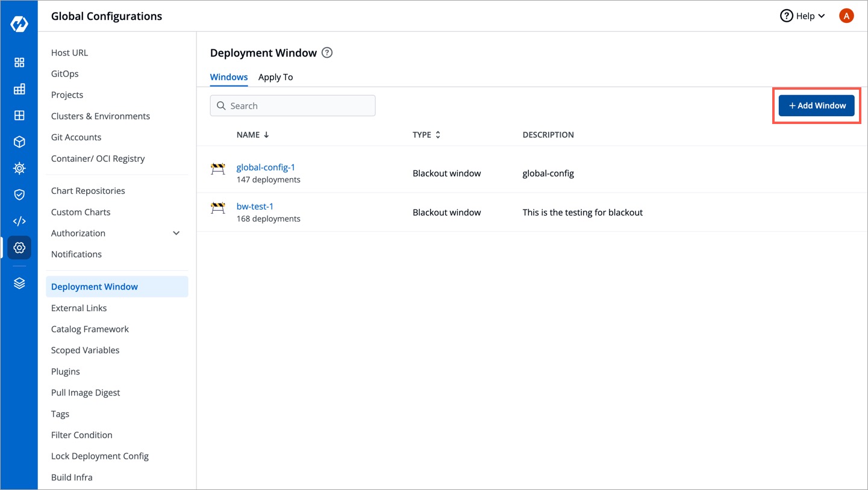This screenshot has width=868, height=490.
Task: Open the global-config-1 window link
Action: [x=266, y=167]
